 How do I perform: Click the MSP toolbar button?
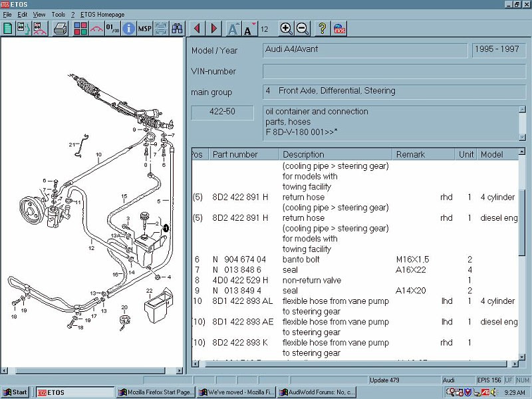(x=144, y=29)
